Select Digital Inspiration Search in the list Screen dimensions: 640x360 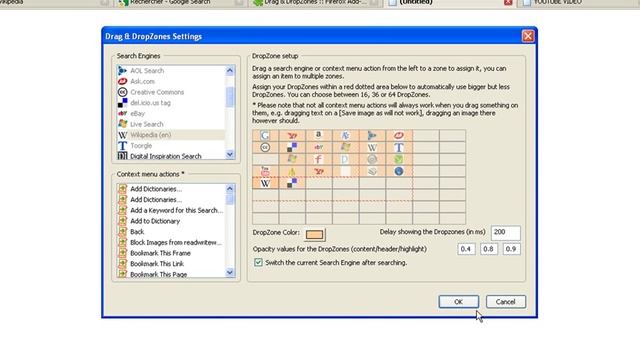coord(170,156)
